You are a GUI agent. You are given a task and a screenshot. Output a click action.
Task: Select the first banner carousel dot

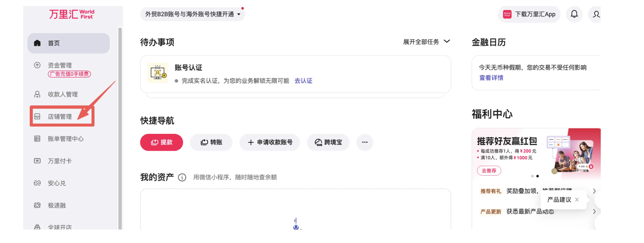coord(532,176)
